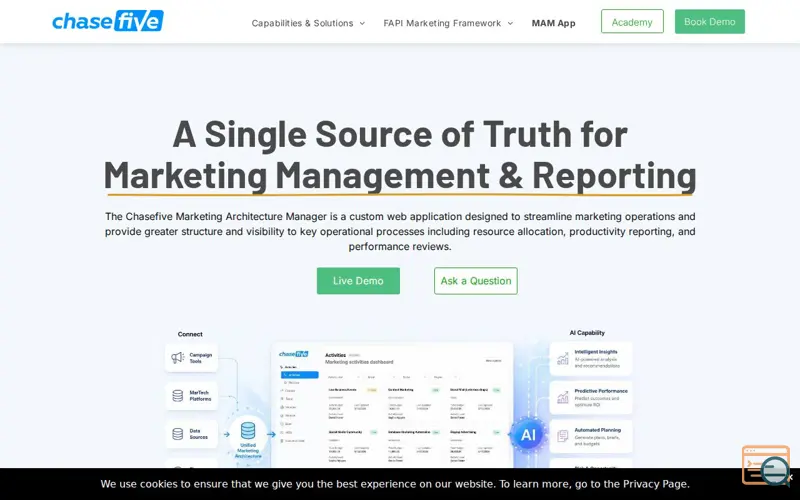The image size is (800, 500).
Task: Click the "Data Sources" card text
Action: pos(198,434)
